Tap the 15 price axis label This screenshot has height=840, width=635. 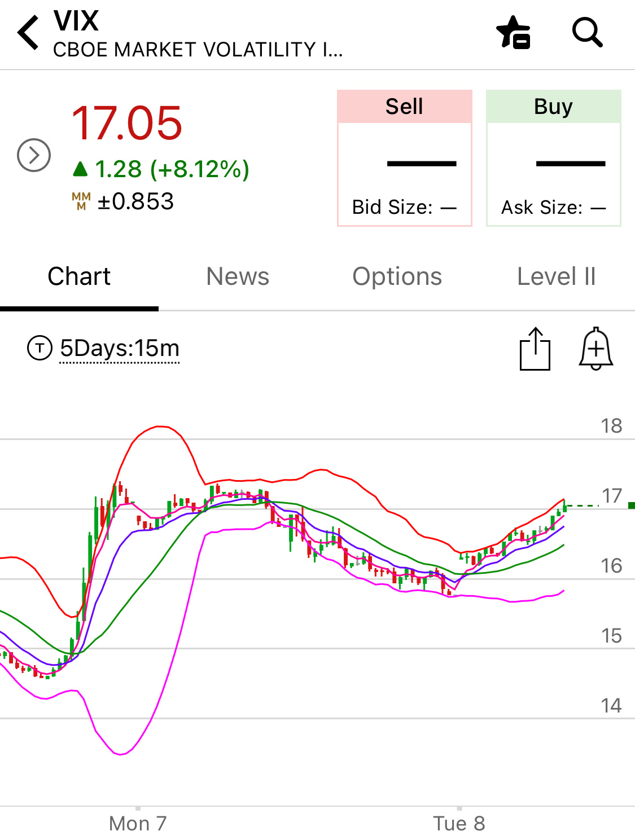(x=611, y=636)
